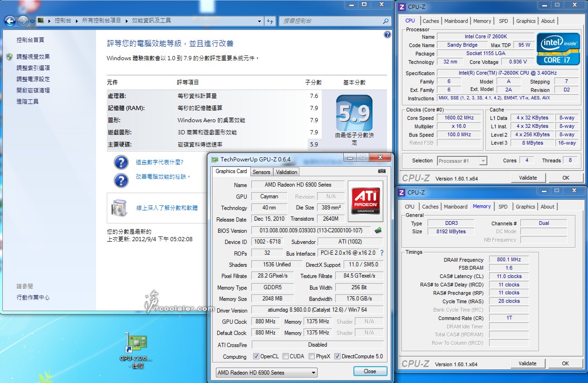Toggle the PhysX checkbox
This screenshot has height=383, width=588.
(311, 356)
